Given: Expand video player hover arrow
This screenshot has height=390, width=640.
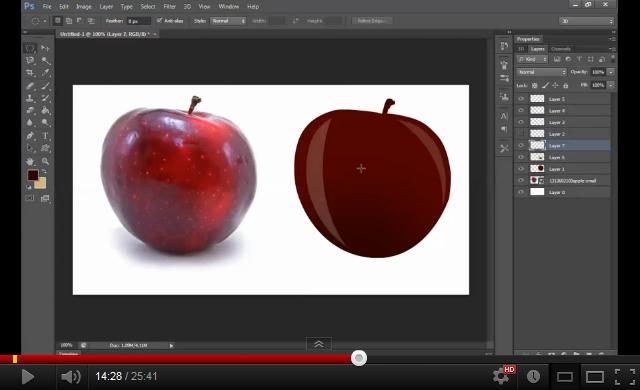Looking at the screenshot, I should point(319,344).
